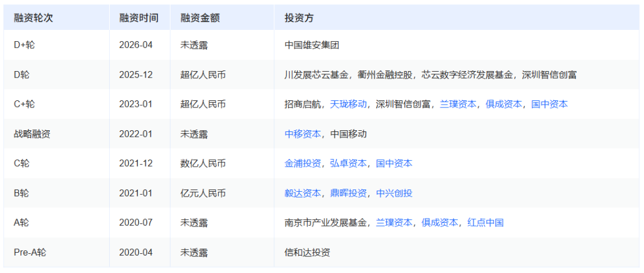
Task: Click 超亿人民币 amount in the C+轮 row
Action: [203, 104]
